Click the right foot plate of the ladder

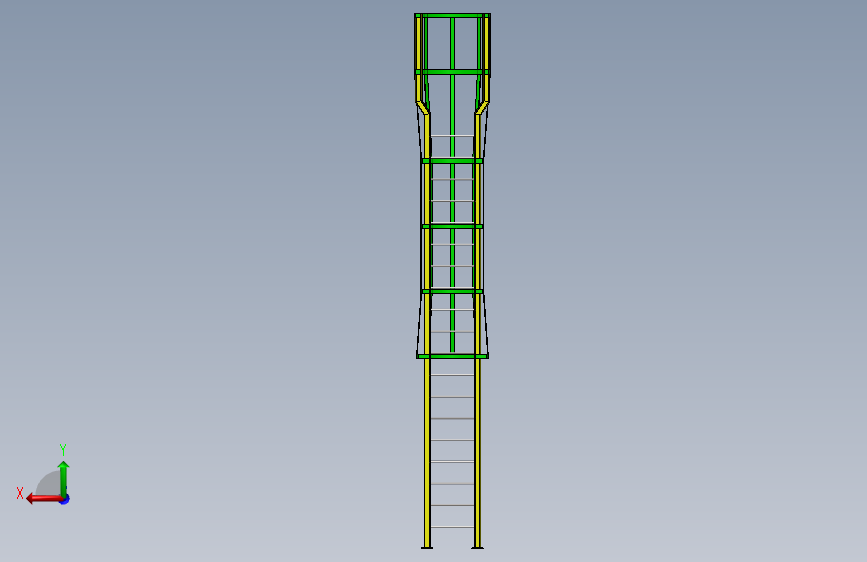[478, 548]
